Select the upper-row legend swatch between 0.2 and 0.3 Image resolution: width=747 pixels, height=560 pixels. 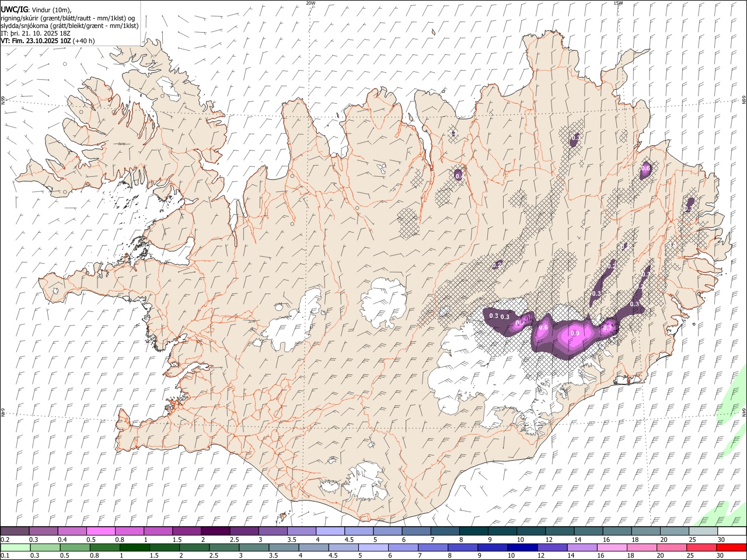tap(15, 531)
